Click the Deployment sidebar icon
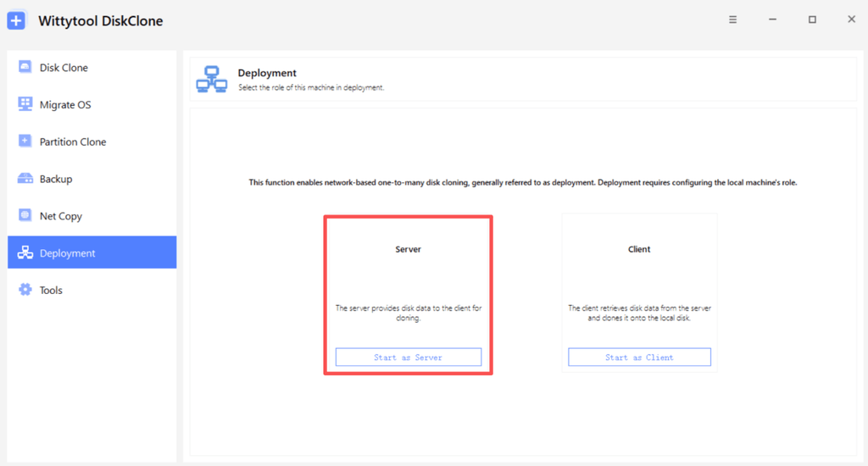This screenshot has height=466, width=868. coord(25,252)
